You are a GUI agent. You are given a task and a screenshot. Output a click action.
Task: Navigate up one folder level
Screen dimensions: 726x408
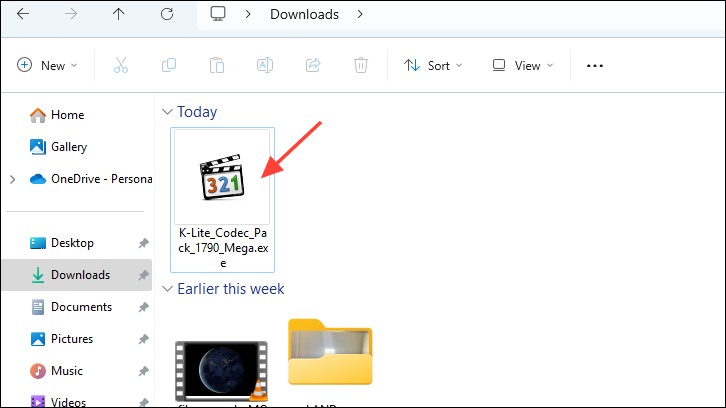119,14
